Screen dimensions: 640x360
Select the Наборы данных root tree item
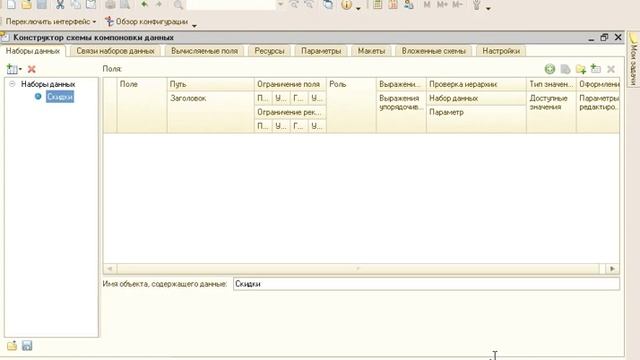click(x=48, y=84)
